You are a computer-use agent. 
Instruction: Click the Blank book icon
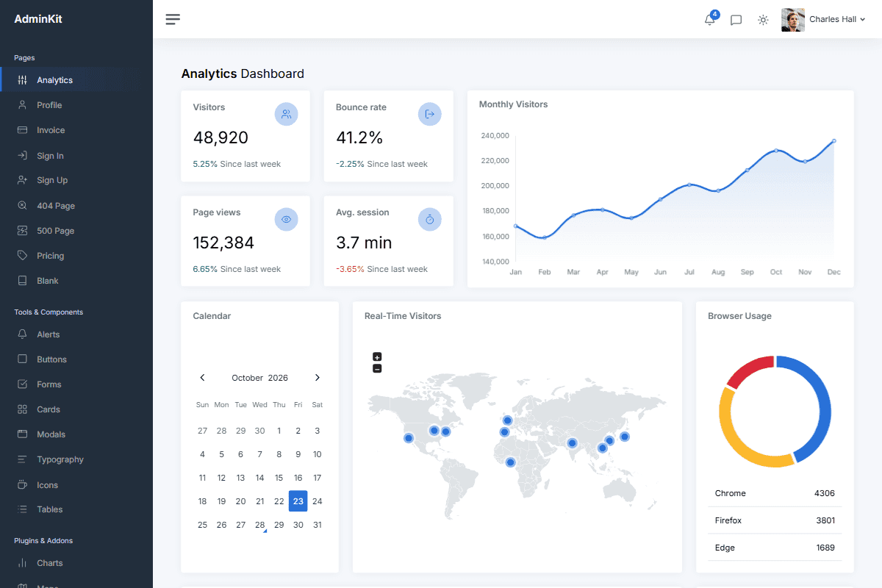coord(22,281)
